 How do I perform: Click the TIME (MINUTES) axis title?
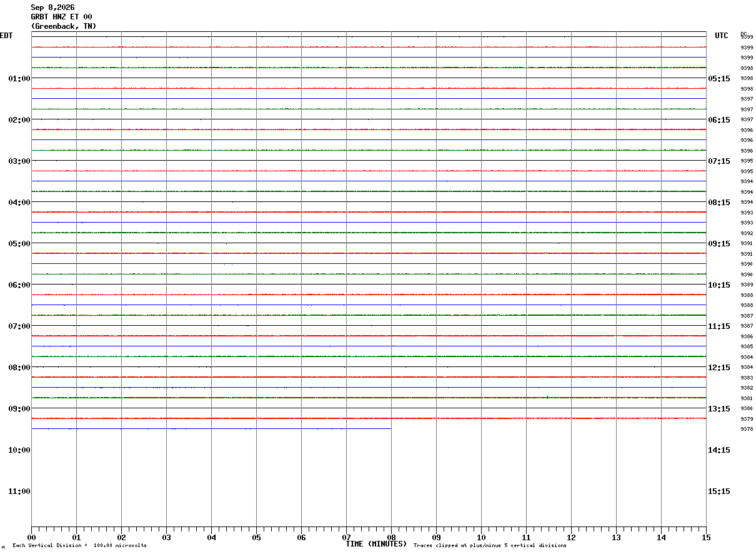pyautogui.click(x=376, y=544)
